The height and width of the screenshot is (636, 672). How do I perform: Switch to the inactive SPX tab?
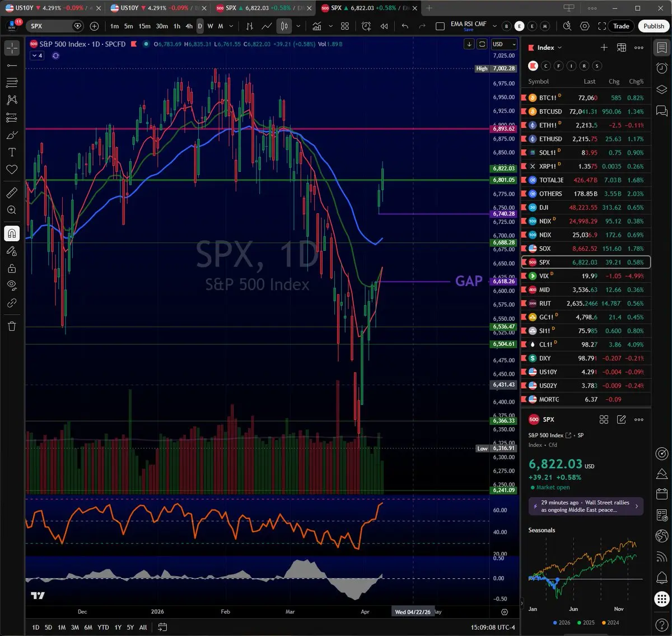263,8
